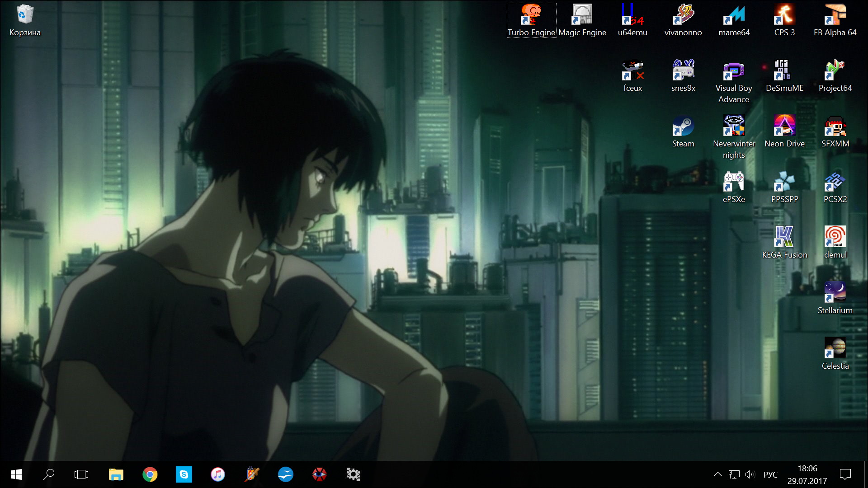Select the Celestia desktop shortcut
Image resolution: width=868 pixels, height=488 pixels.
pyautogui.click(x=835, y=354)
